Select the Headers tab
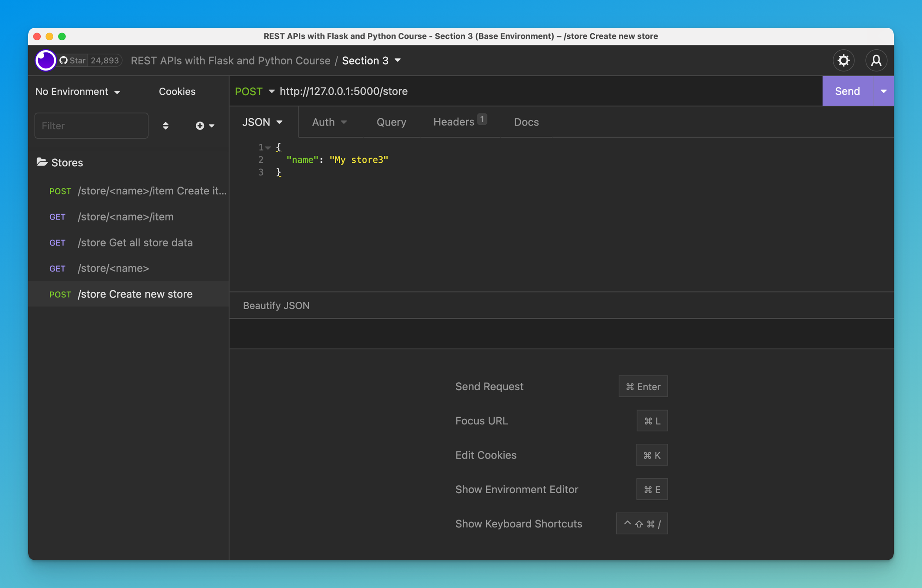Screen dimensions: 922x588 [460, 122]
